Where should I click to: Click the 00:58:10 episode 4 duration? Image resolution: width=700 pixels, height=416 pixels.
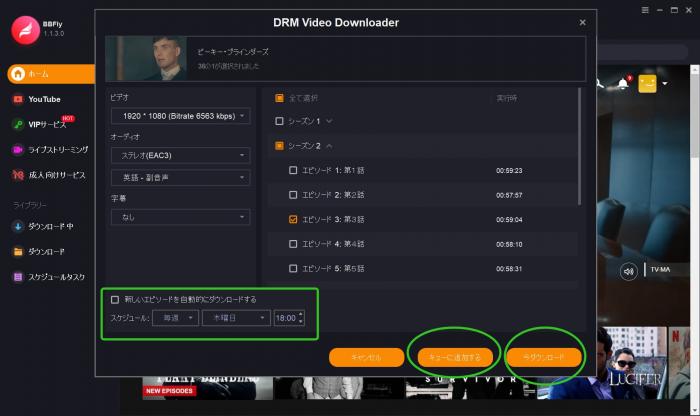pos(509,244)
